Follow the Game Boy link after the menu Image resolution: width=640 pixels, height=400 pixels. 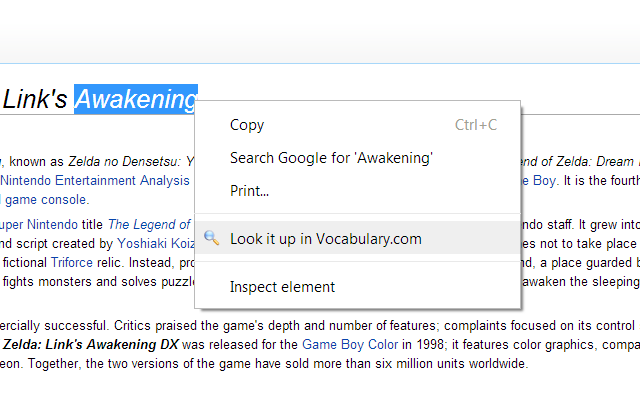539,180
